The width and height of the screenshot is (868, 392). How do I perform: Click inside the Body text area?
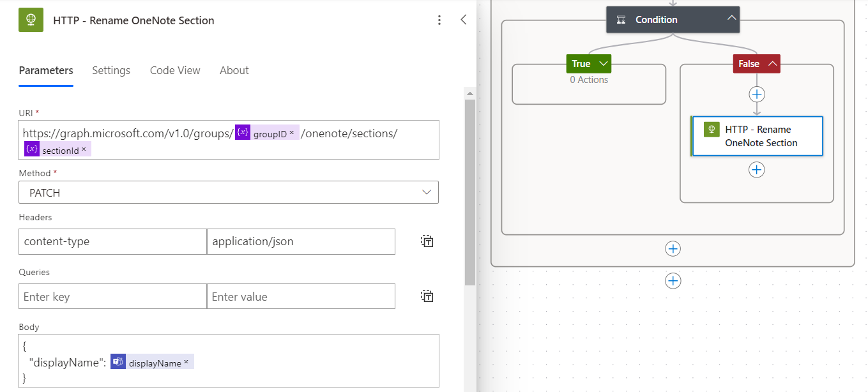point(229,361)
